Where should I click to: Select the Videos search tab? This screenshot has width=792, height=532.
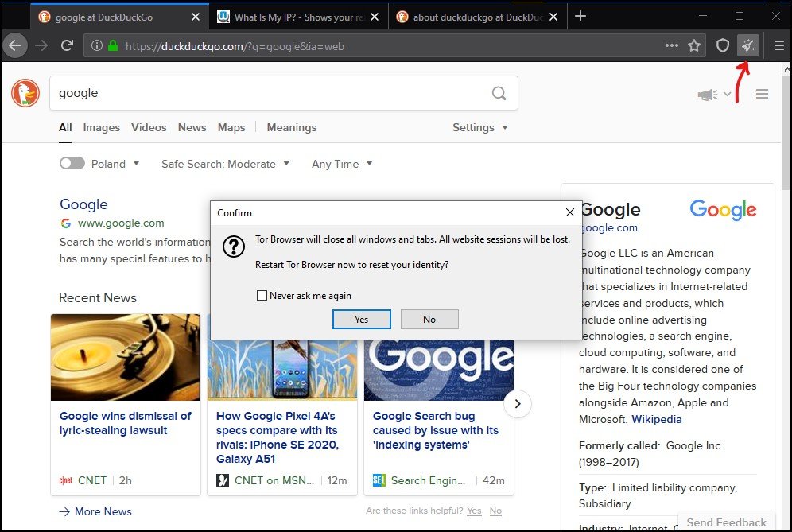[149, 127]
